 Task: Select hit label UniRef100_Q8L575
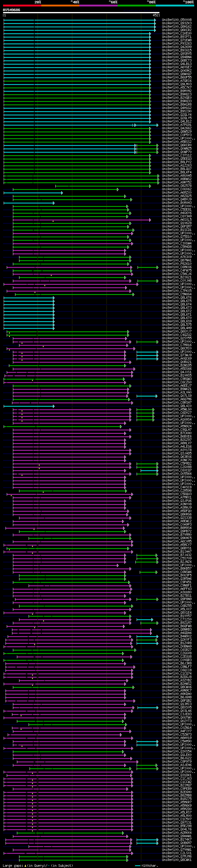click(x=176, y=325)
